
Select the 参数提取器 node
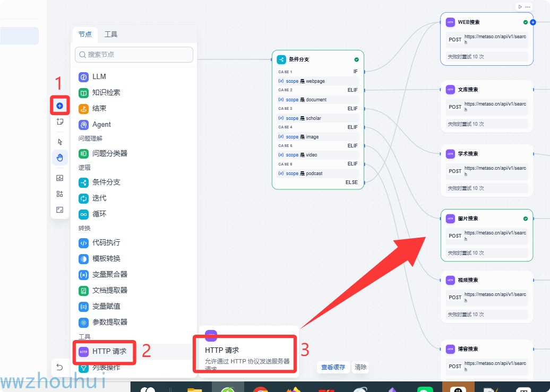pos(134,322)
